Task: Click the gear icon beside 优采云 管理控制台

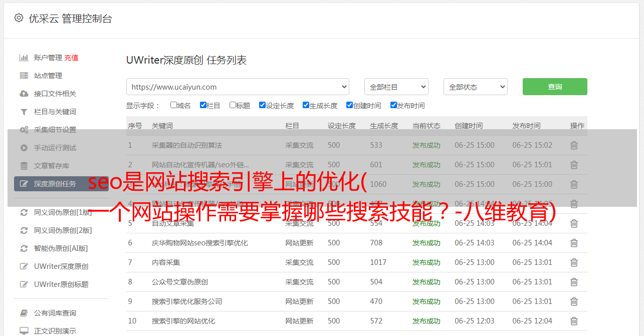Action: tap(19, 18)
